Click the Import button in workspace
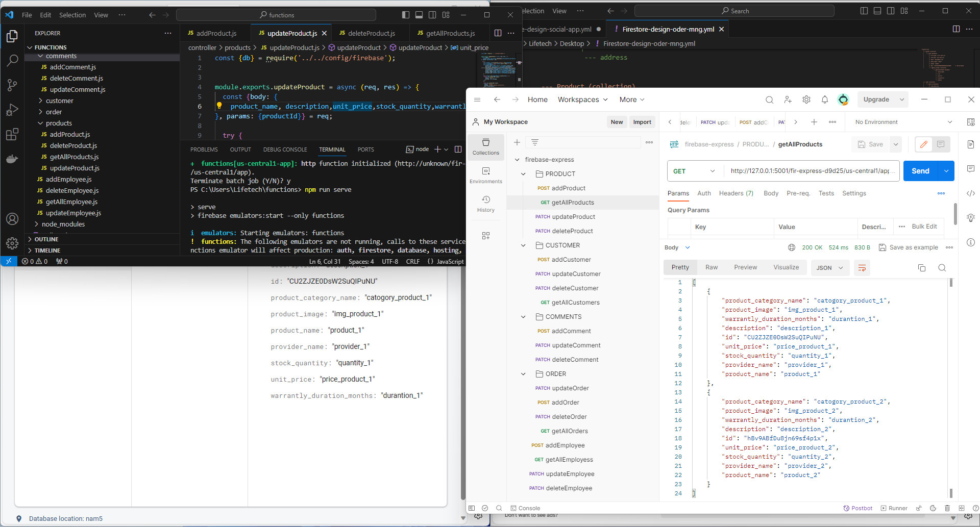The image size is (980, 527). click(642, 122)
